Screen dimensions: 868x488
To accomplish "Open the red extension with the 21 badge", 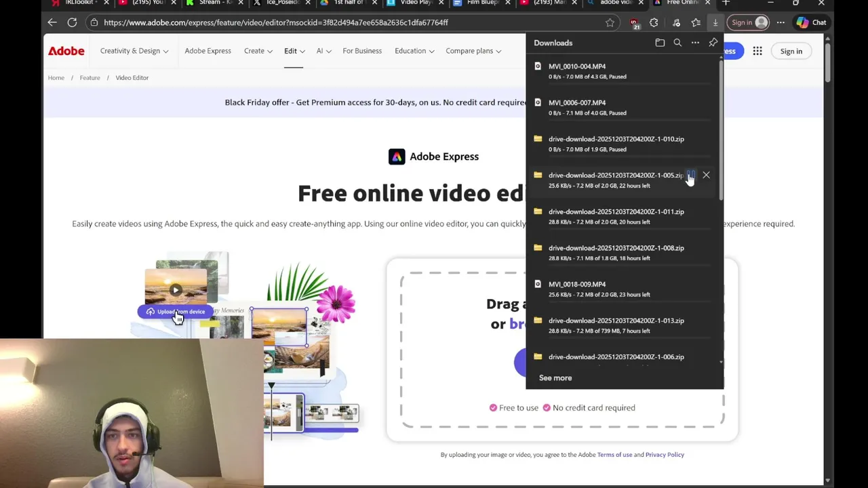I will point(634,22).
